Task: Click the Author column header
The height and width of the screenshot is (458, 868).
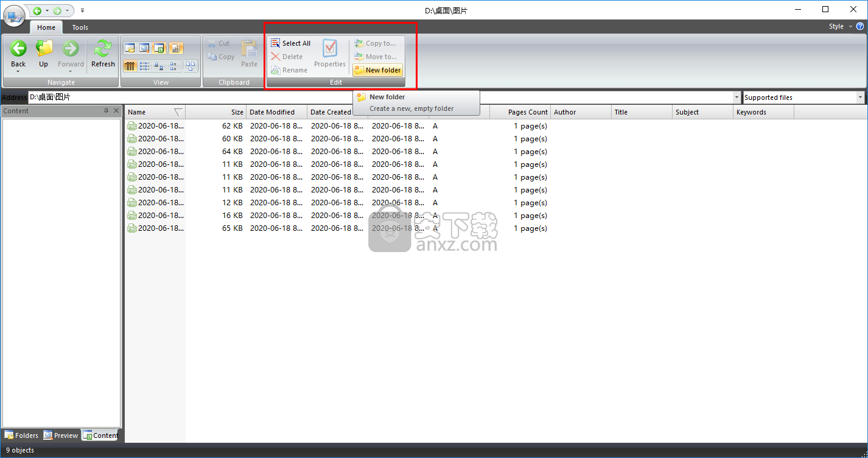Action: pos(581,112)
